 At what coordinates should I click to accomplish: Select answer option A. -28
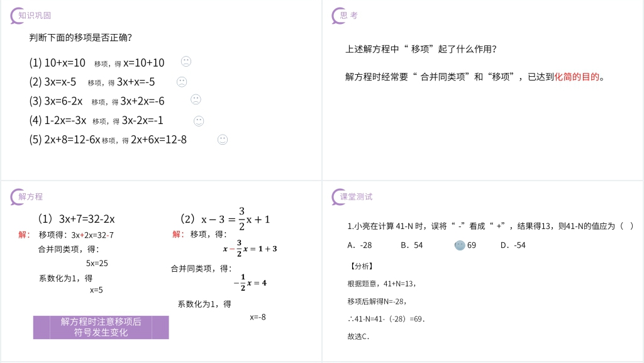(360, 245)
